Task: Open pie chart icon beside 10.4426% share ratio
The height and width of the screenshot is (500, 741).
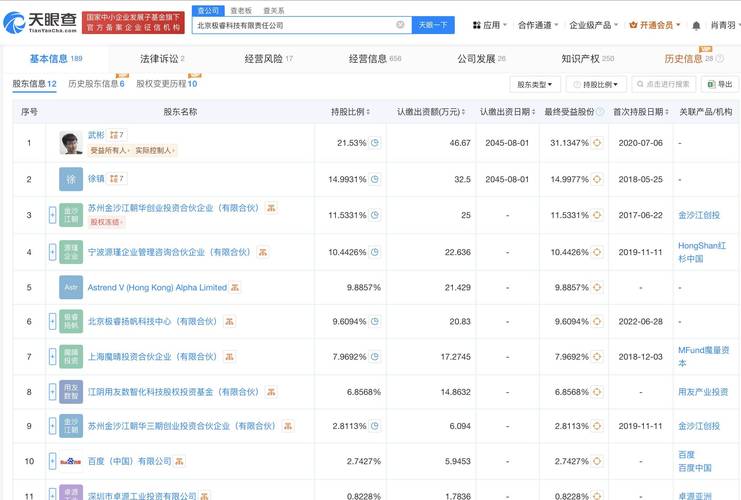Action: click(x=375, y=252)
